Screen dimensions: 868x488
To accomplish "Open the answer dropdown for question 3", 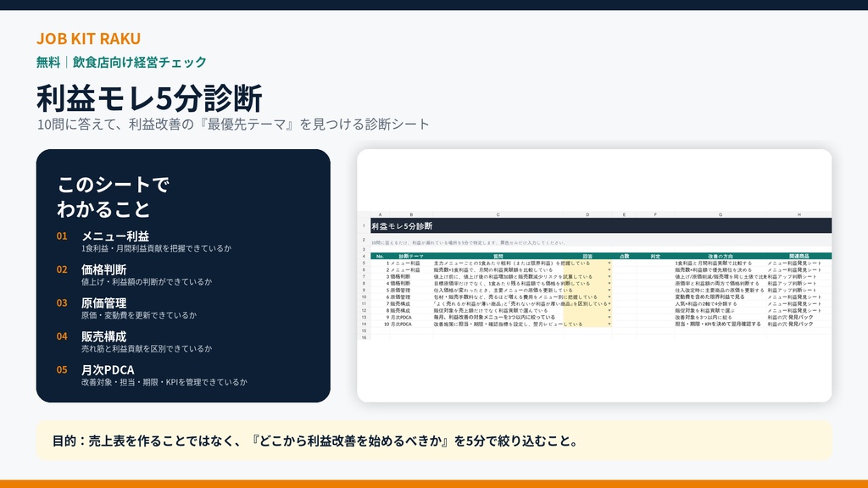I will [609, 277].
